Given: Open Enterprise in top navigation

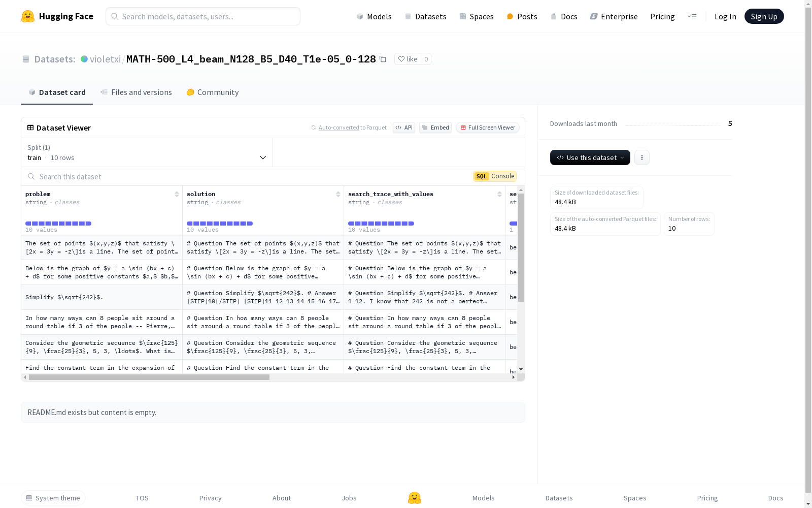Looking at the screenshot, I should pyautogui.click(x=614, y=16).
